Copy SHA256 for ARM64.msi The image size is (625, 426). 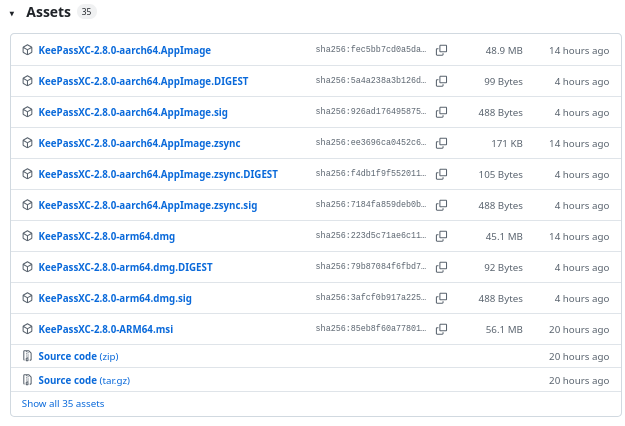(441, 329)
